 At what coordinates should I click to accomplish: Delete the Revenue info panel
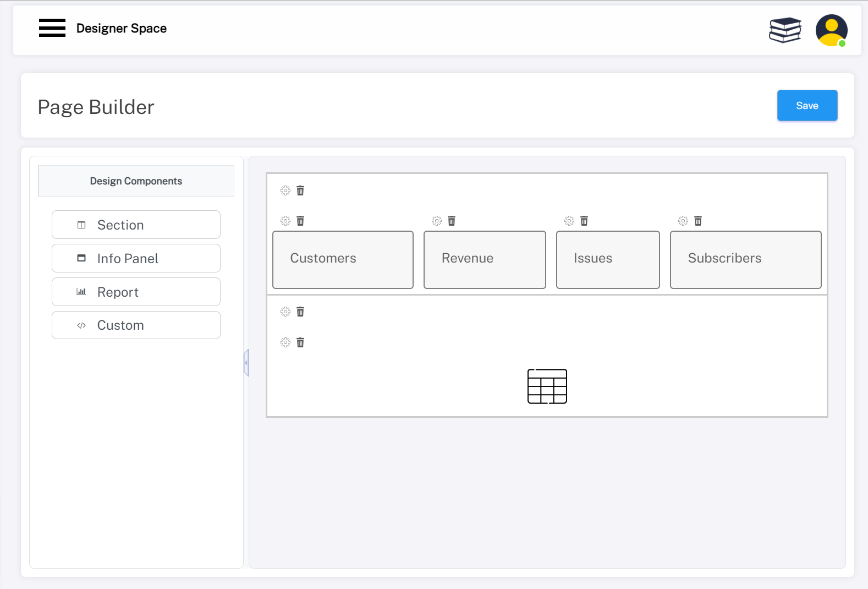[x=452, y=221]
